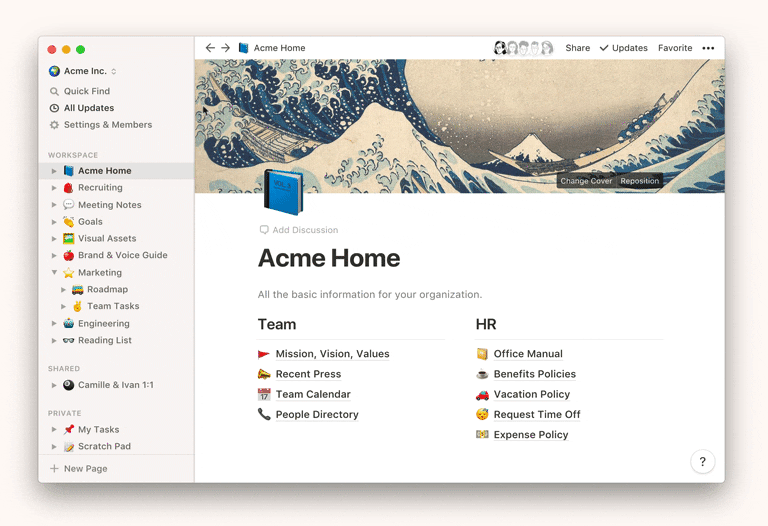Click the back navigation arrow
768x526 pixels.
tap(210, 48)
